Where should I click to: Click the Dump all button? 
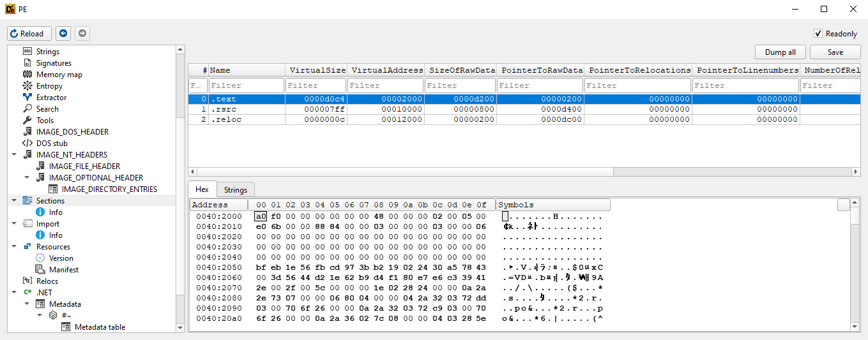780,52
